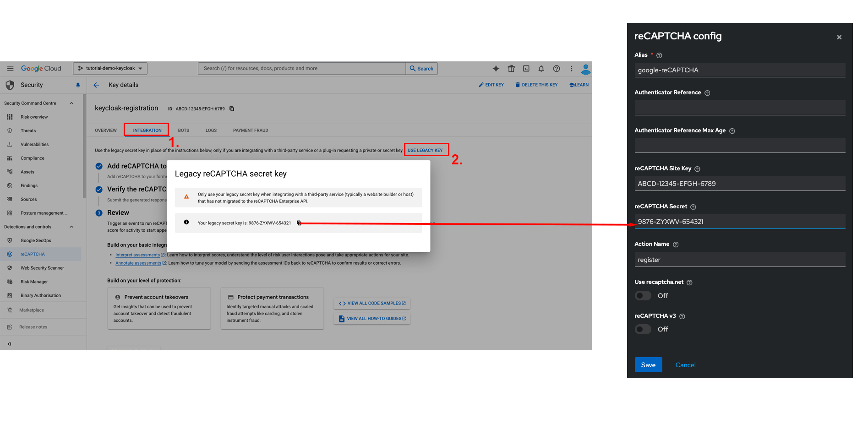Focus the Authenticator Reference input field
This screenshot has height=424, width=868.
click(x=740, y=108)
